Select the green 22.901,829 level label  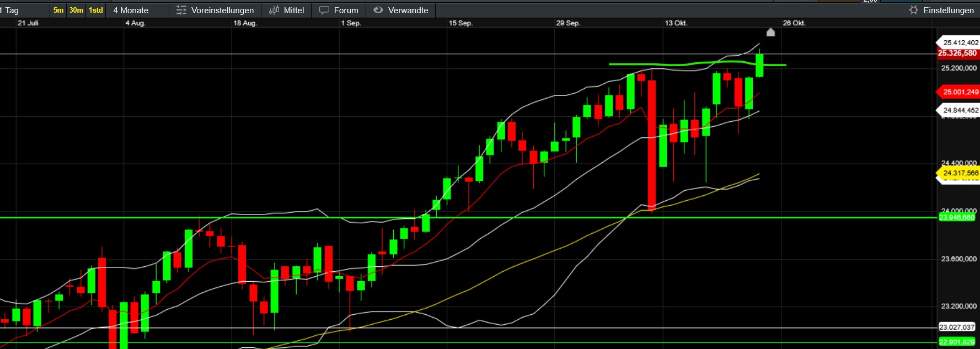click(x=957, y=342)
